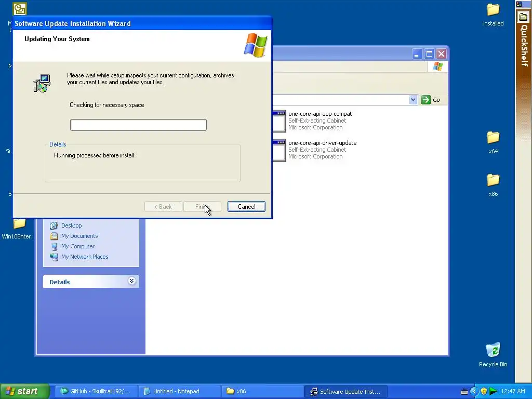Open the Recycle Bin

[493, 355]
